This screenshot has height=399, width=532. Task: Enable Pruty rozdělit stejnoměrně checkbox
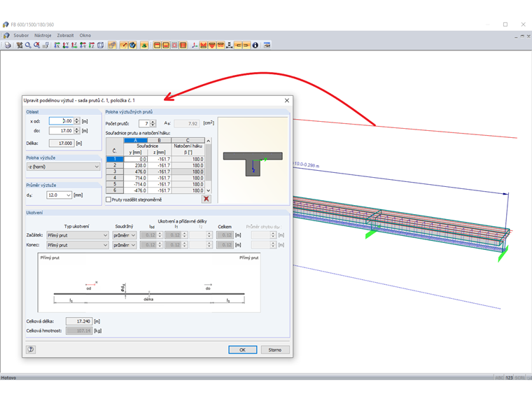coord(108,199)
